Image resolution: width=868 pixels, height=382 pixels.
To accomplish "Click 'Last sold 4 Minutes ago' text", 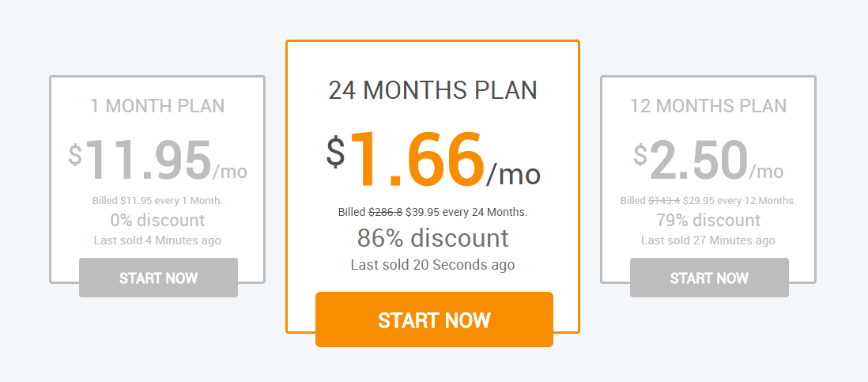I will [x=158, y=240].
